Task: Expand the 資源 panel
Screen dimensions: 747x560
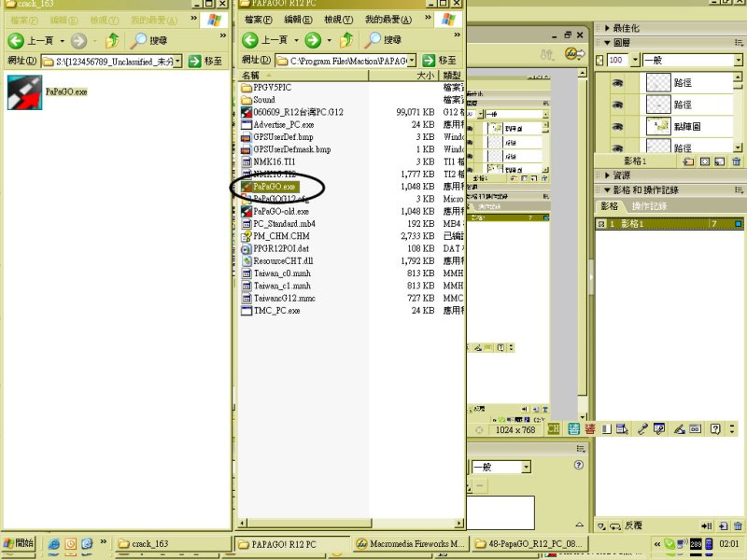Action: coord(608,175)
